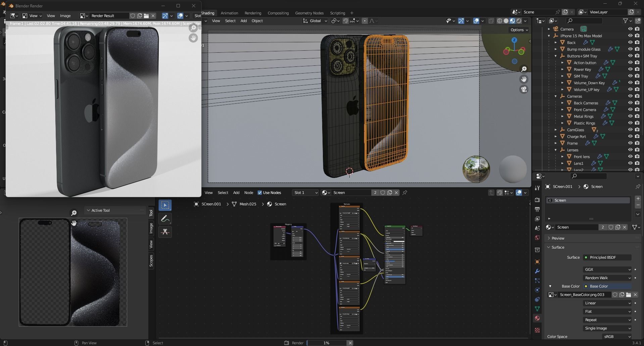Click the Base Color linked node field
The image size is (644, 346).
pyautogui.click(x=607, y=286)
